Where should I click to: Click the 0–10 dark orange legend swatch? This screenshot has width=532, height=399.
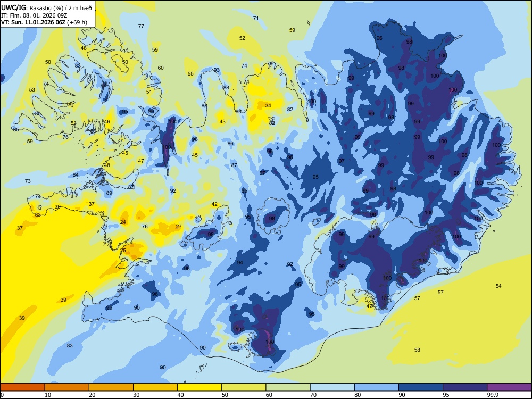coord(22,387)
